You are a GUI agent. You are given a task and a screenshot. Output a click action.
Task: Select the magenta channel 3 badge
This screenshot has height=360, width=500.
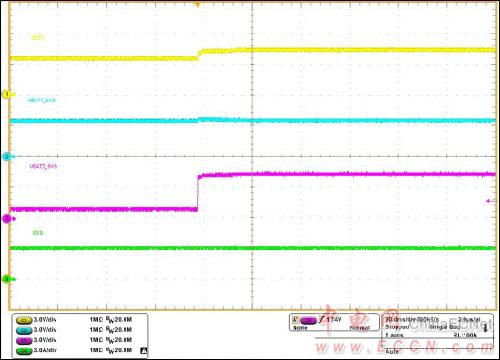click(x=24, y=341)
